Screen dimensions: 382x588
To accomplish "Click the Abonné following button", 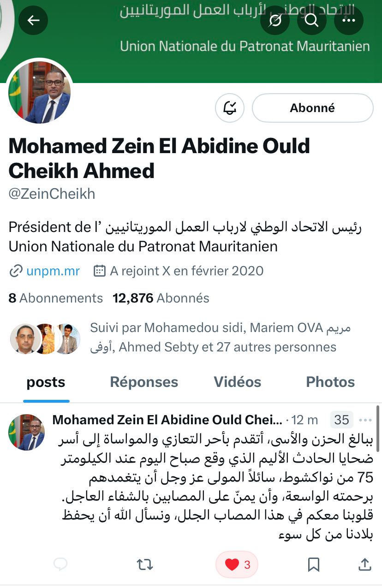I will click(312, 108).
